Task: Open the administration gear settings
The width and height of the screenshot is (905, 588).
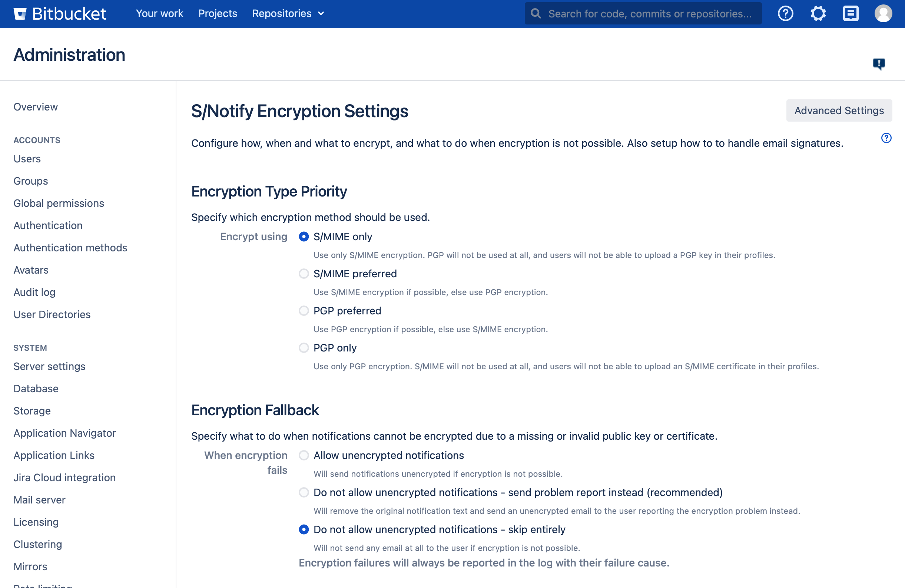Action: (x=818, y=14)
